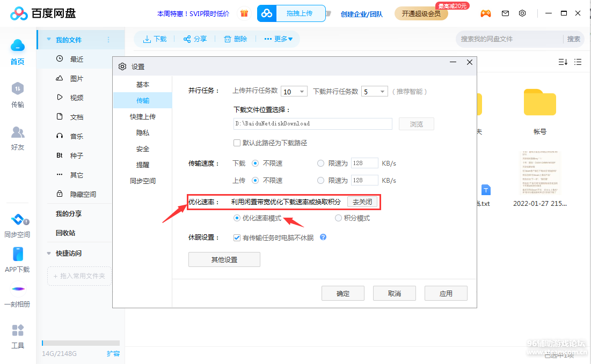The width and height of the screenshot is (591, 364).
Task: Click the blue help icon beside 休眠设置 option
Action: [x=323, y=237]
